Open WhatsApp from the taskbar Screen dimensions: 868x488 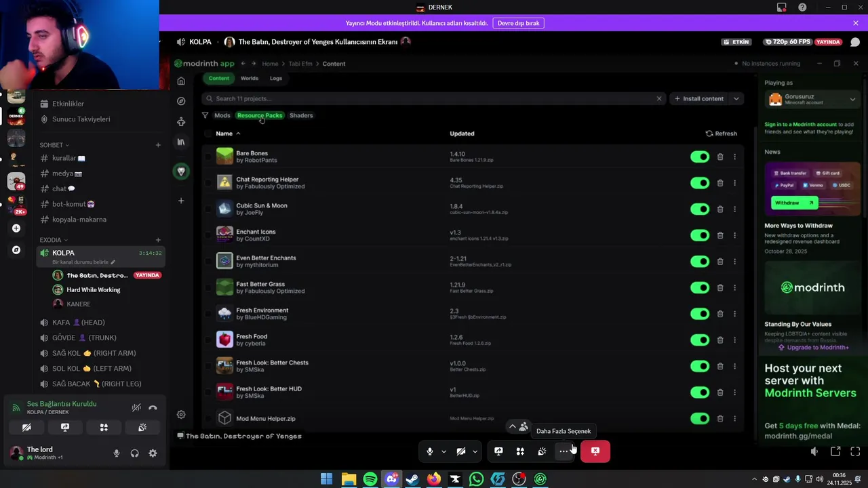click(x=476, y=479)
